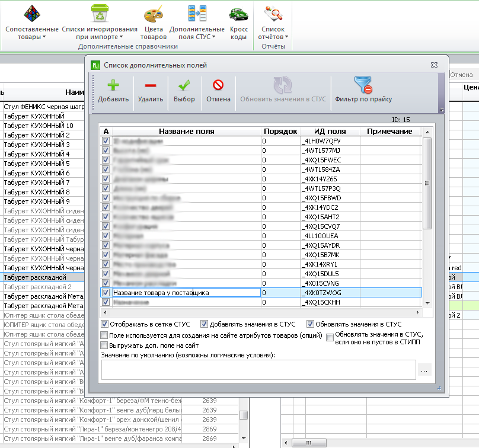Select ID cell _4XQ15FWEC
The width and height of the screenshot is (479, 448).
click(330, 160)
